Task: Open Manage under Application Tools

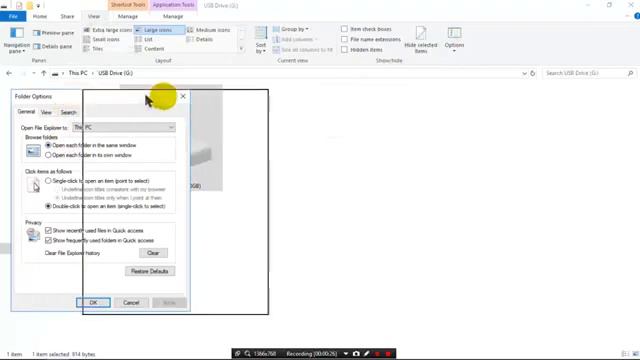Action: pyautogui.click(x=173, y=16)
